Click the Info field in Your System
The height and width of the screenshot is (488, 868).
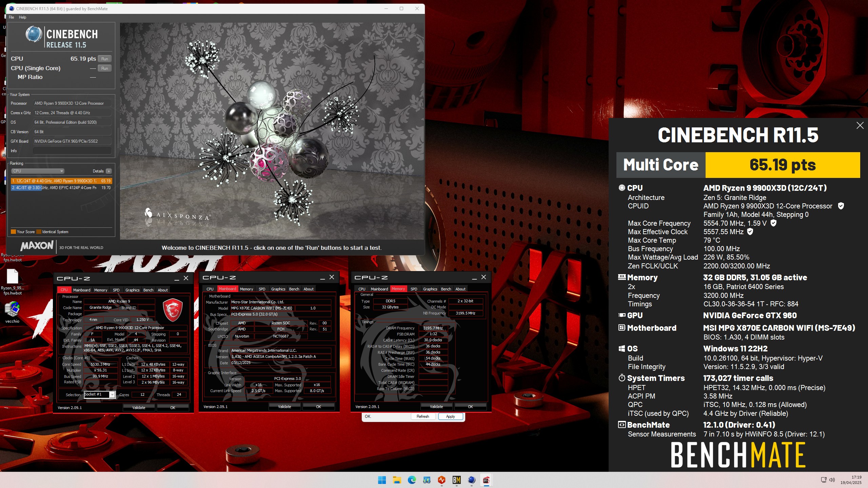(72, 150)
